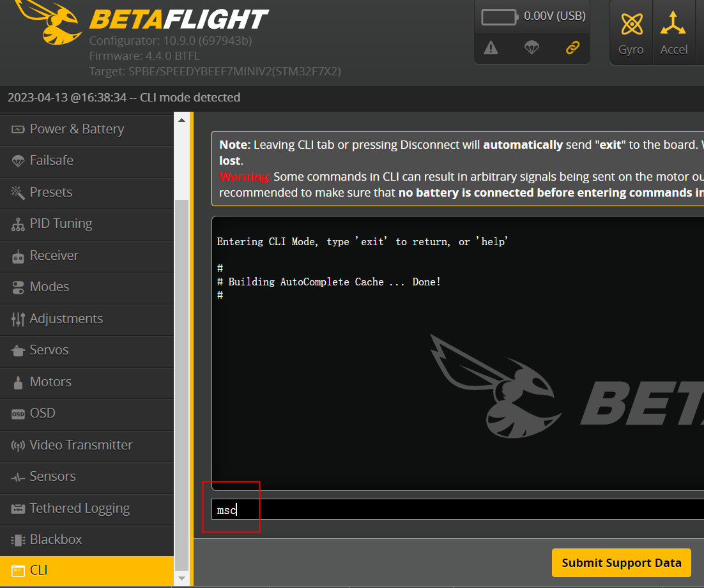Click the Servos icon

click(18, 351)
